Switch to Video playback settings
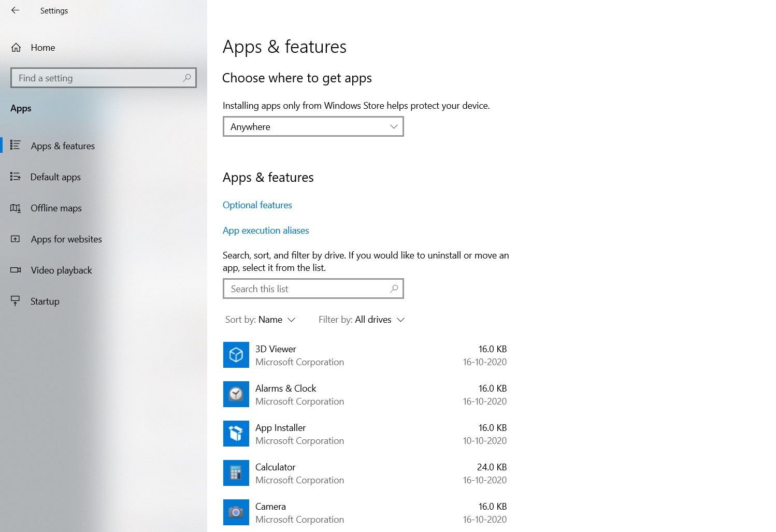776x532 pixels. click(61, 270)
